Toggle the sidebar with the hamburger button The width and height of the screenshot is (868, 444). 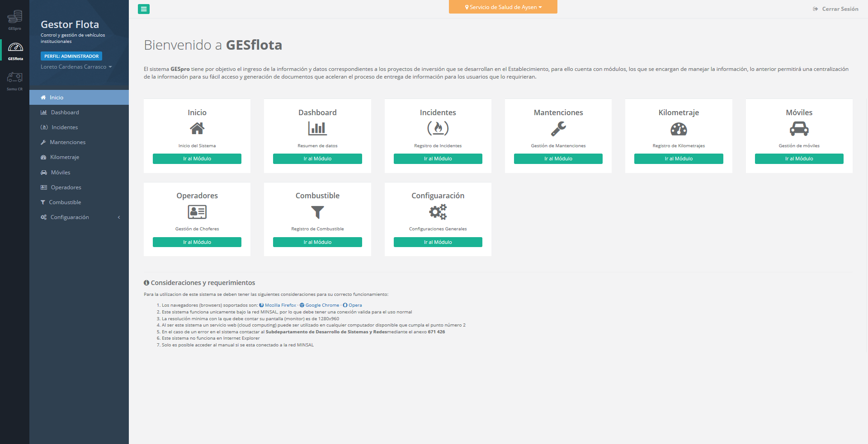[144, 9]
